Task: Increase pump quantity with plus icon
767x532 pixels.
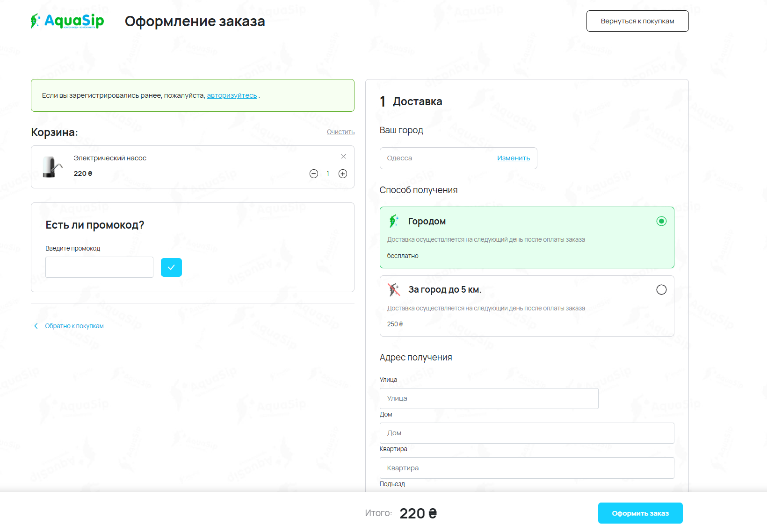Action: pos(343,174)
